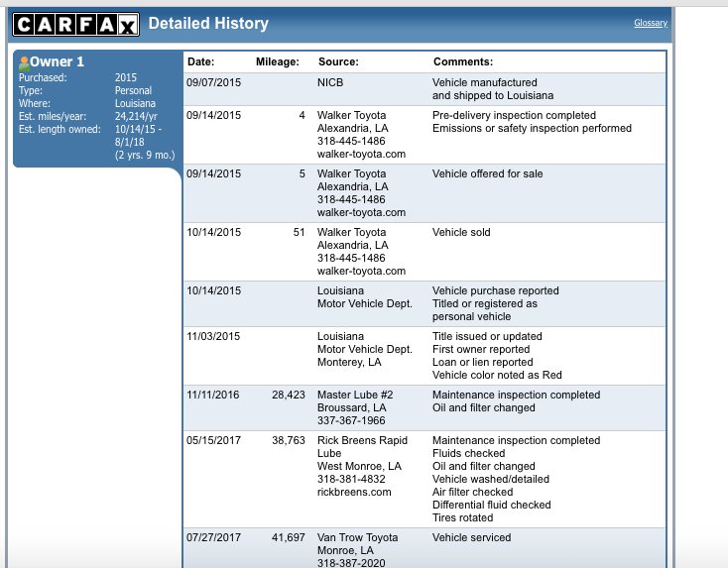
Task: Click the Comments column header
Action: coord(463,61)
